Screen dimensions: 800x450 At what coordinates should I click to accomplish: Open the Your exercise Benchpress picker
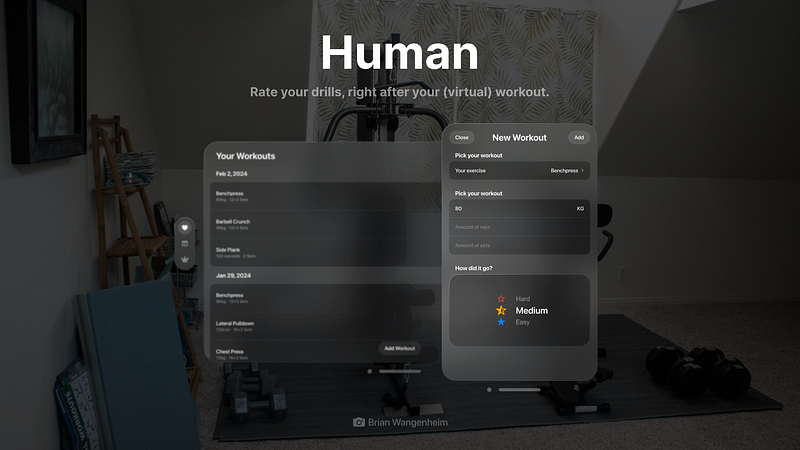coord(519,170)
